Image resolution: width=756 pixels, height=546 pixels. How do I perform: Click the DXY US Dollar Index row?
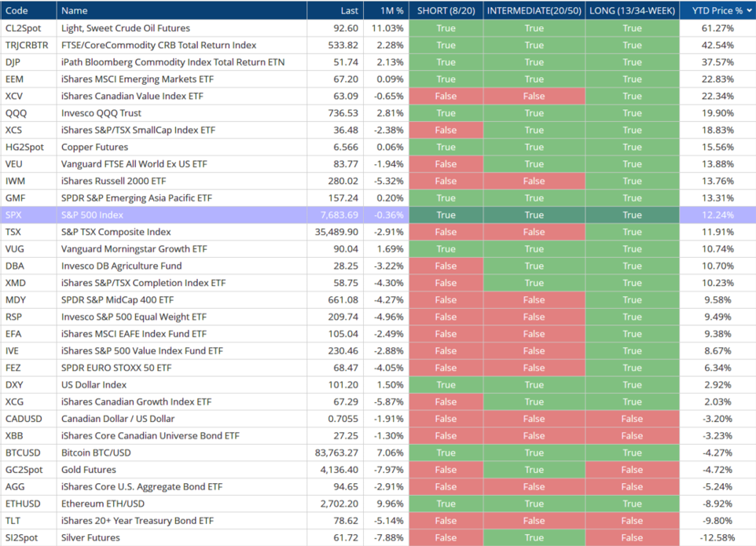[x=378, y=385]
